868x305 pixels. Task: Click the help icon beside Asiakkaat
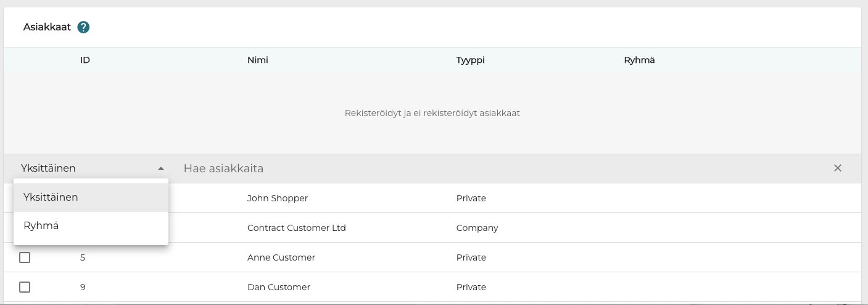[84, 27]
